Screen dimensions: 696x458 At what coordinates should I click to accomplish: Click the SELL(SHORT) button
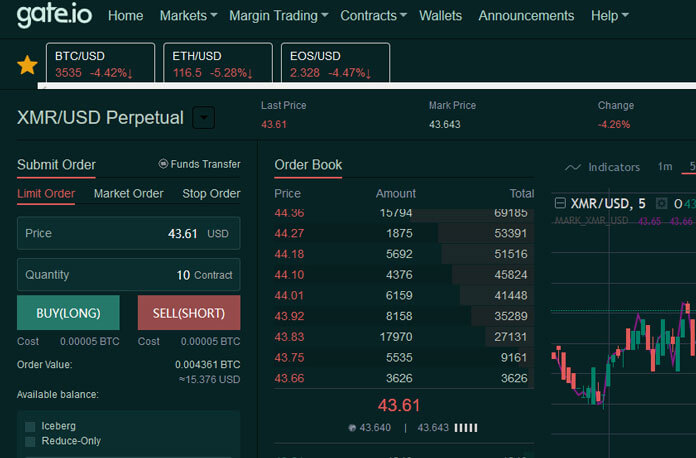click(x=189, y=313)
